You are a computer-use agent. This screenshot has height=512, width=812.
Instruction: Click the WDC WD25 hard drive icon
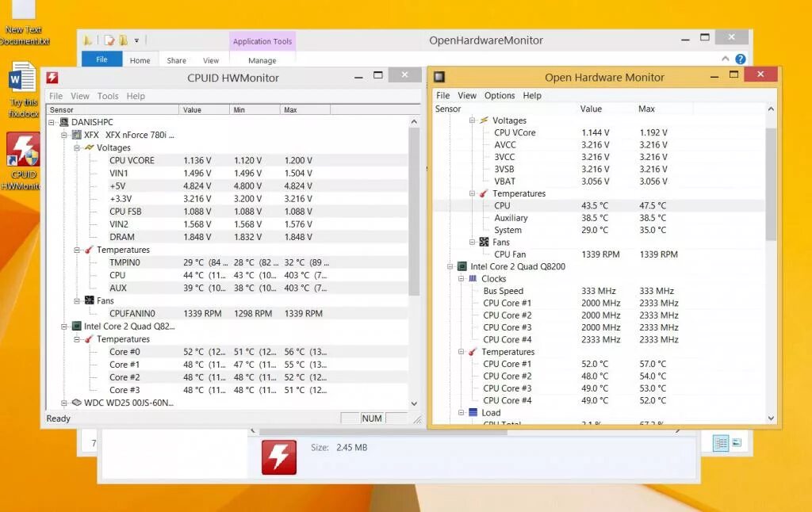pos(77,403)
